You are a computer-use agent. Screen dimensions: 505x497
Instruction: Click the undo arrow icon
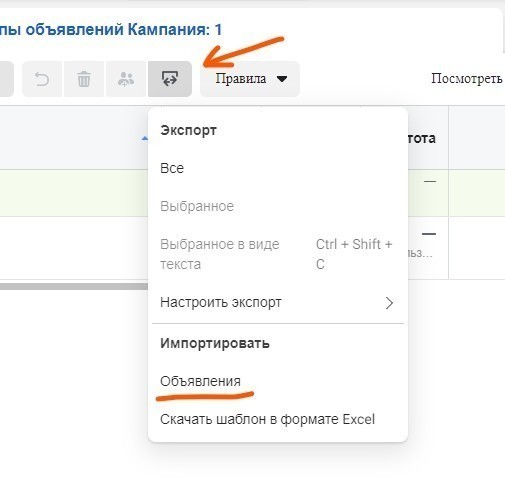click(x=42, y=79)
